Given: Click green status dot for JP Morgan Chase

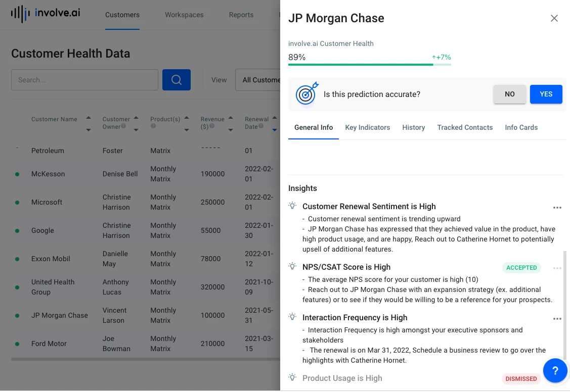Looking at the screenshot, I should pyautogui.click(x=17, y=316).
